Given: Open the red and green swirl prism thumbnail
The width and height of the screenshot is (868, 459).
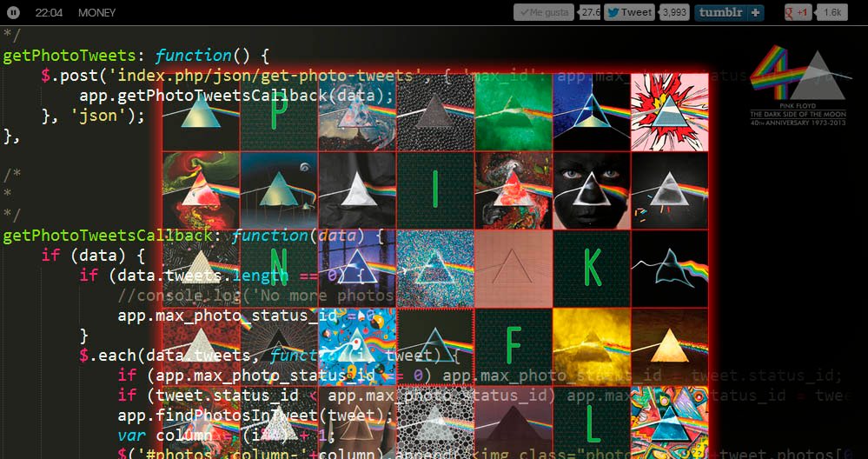Looking at the screenshot, I should pyautogui.click(x=201, y=190).
